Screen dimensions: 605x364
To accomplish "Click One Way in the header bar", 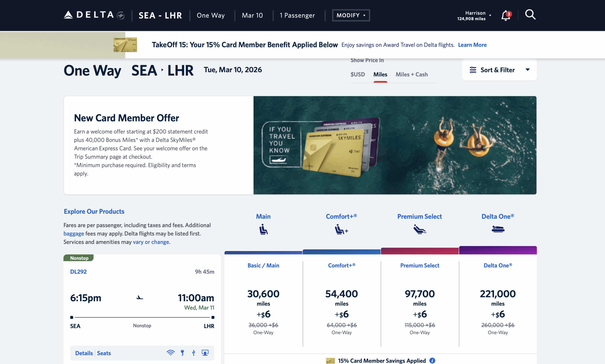I will pos(210,15).
